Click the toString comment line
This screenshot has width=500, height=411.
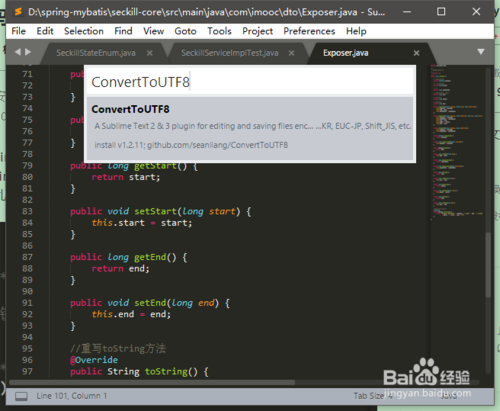point(118,348)
